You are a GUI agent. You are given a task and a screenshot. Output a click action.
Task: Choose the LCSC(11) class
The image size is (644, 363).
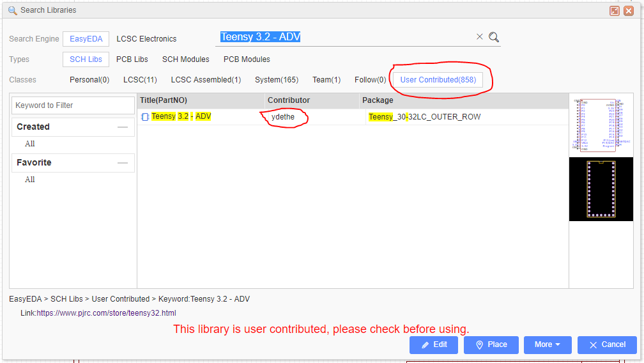click(x=140, y=80)
